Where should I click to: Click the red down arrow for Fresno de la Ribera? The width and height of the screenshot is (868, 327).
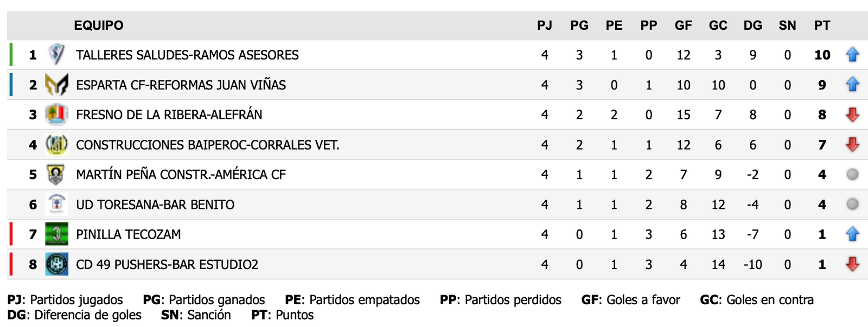(852, 114)
